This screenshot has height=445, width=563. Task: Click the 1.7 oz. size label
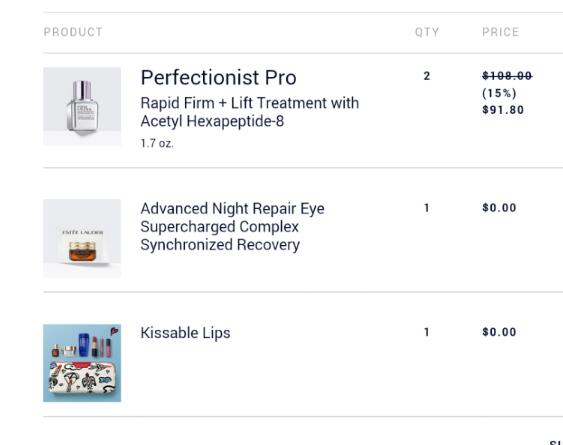point(157,144)
